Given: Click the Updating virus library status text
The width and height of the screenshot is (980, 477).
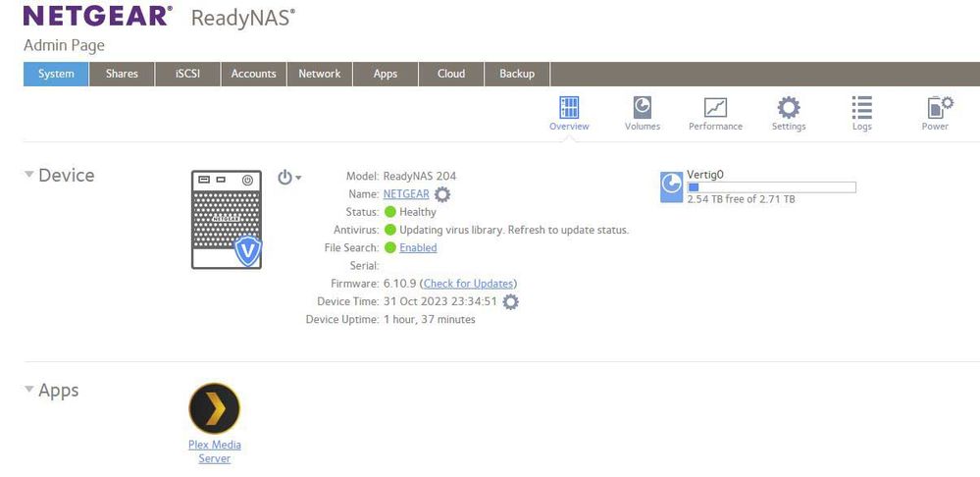Looking at the screenshot, I should (x=514, y=230).
